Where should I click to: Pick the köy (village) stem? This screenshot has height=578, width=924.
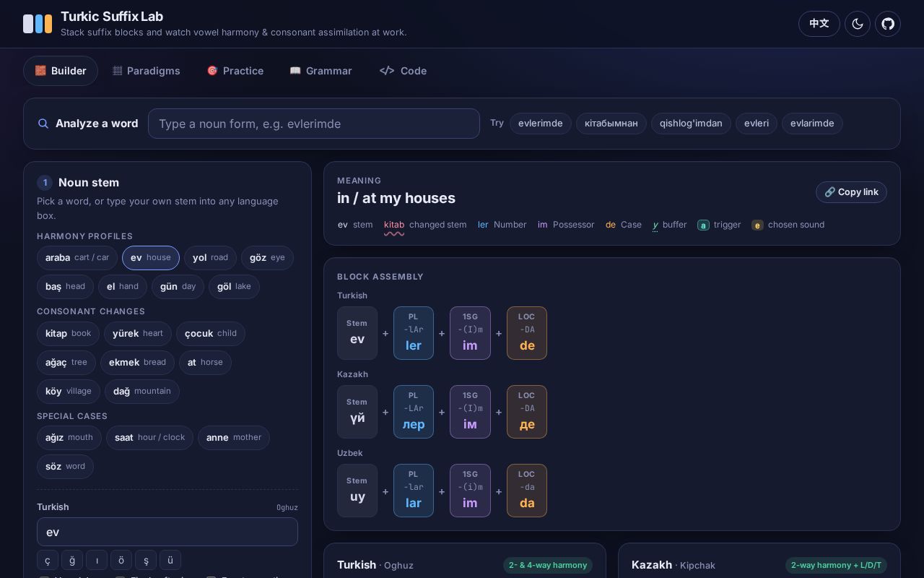click(x=69, y=392)
